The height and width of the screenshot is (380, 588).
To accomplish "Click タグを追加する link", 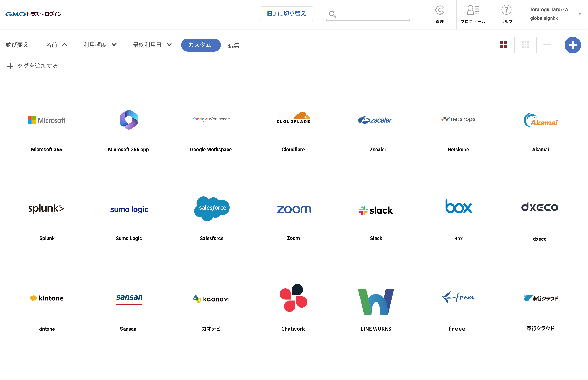I will click(x=33, y=66).
